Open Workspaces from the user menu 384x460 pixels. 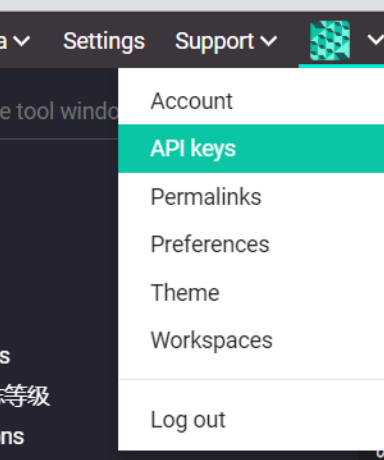pos(251,340)
